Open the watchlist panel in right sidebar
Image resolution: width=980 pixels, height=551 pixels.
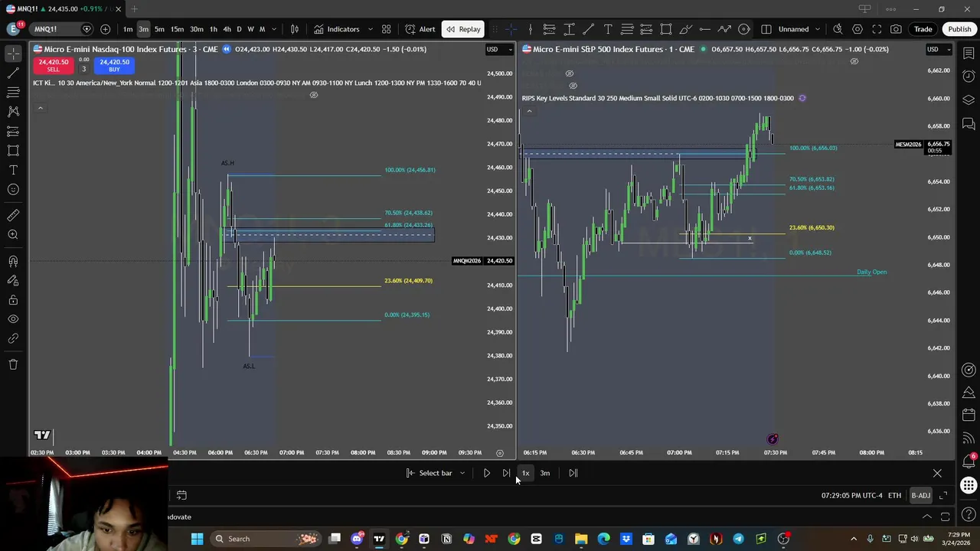(x=969, y=54)
